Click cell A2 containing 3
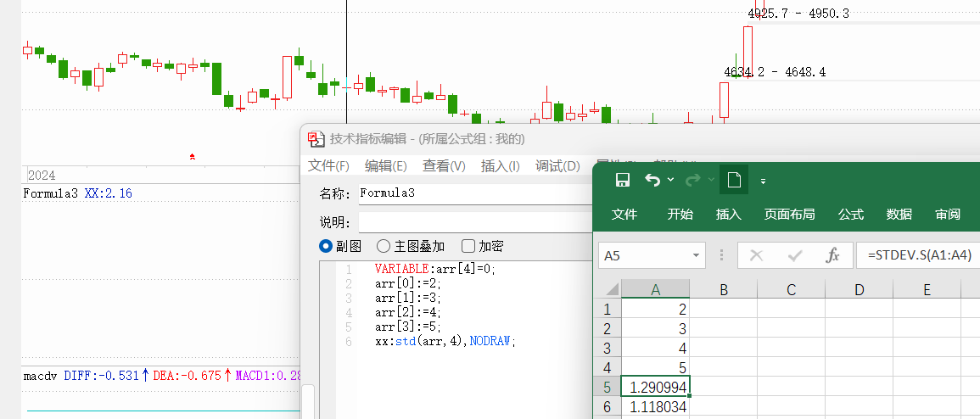 point(656,328)
